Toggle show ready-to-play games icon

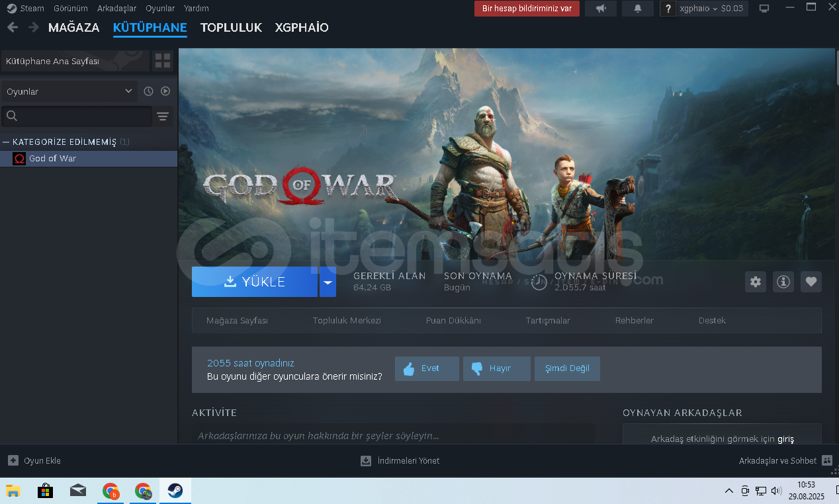[x=165, y=91]
